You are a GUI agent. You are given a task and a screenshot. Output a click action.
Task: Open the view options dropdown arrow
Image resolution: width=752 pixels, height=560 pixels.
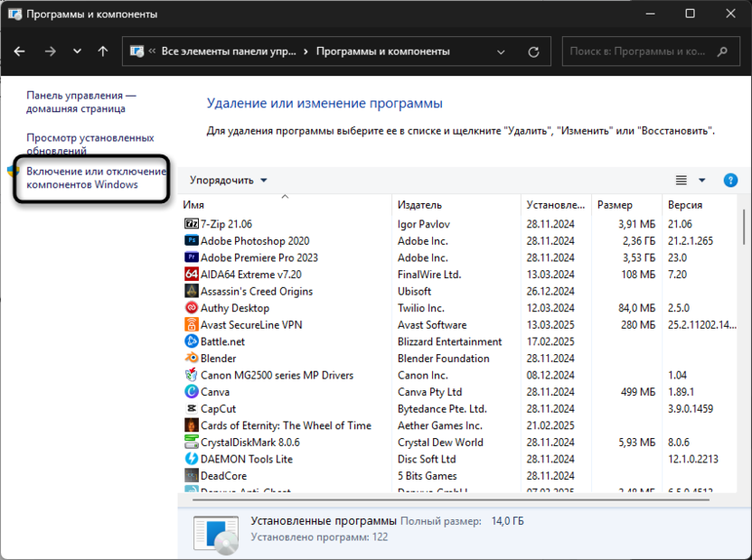[x=701, y=181]
